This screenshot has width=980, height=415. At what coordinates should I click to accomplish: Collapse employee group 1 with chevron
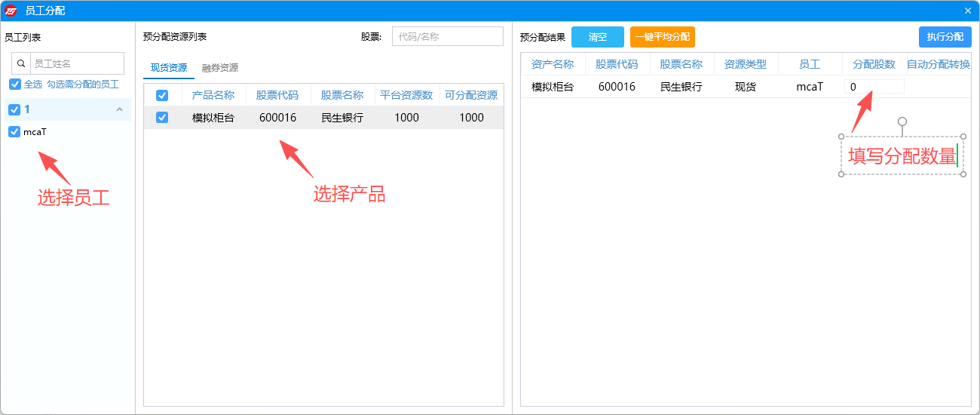119,110
